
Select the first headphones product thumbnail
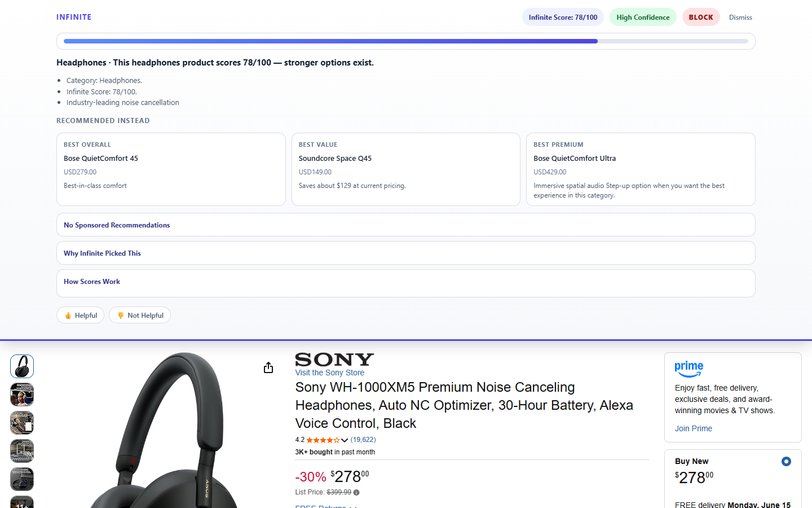22,366
